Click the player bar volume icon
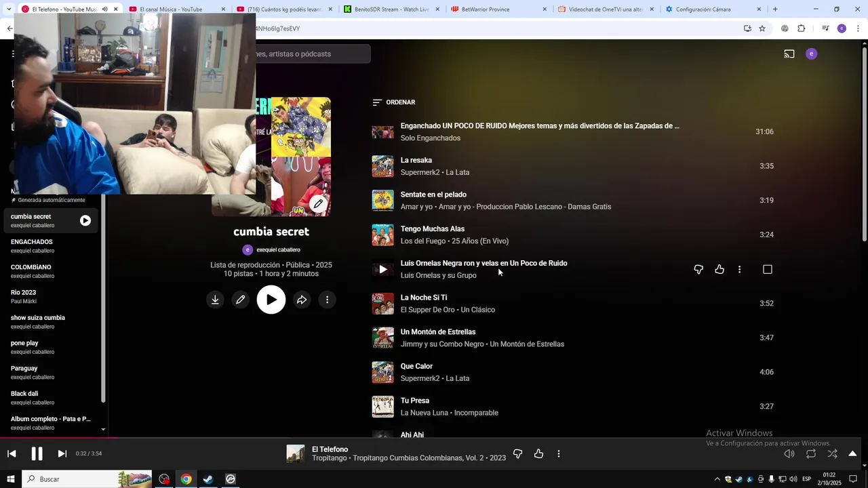This screenshot has width=868, height=488. coord(789,453)
